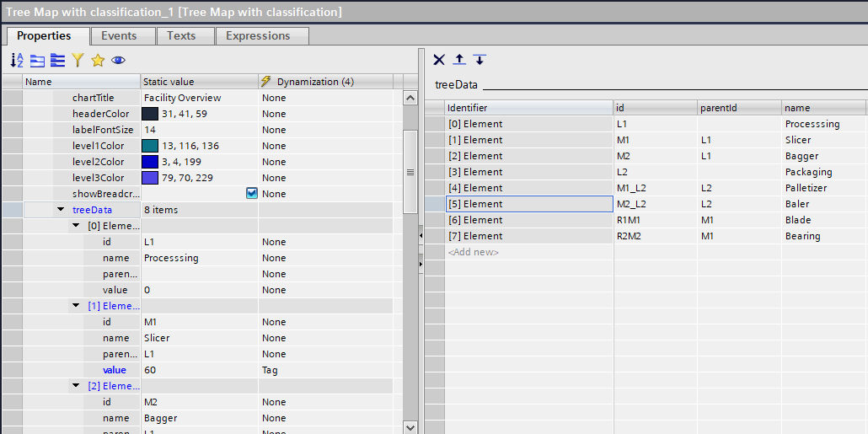Select the [0] Element row
This screenshot has width=868, height=434.
click(529, 124)
